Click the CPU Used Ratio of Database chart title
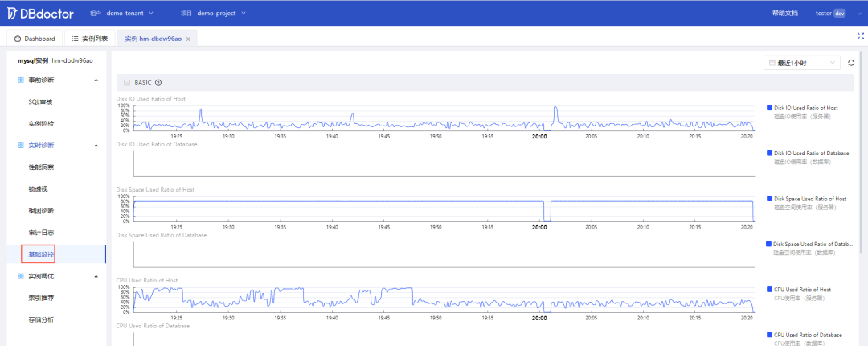Screen dimensions: 868x346 tap(153, 326)
